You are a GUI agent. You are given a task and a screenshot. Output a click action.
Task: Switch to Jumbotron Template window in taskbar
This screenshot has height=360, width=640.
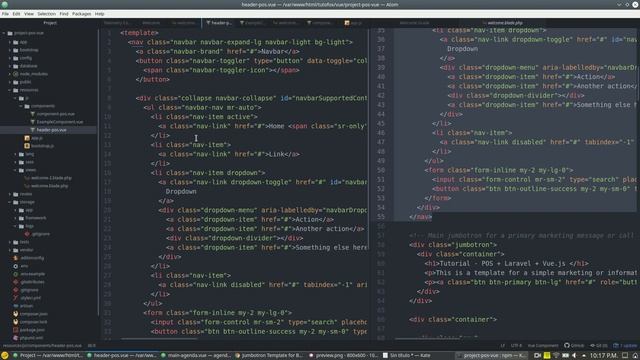tap(269, 356)
